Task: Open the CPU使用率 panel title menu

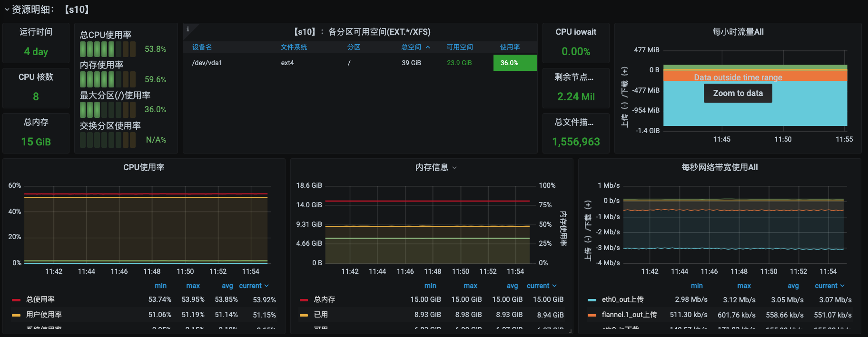Action: 144,167
